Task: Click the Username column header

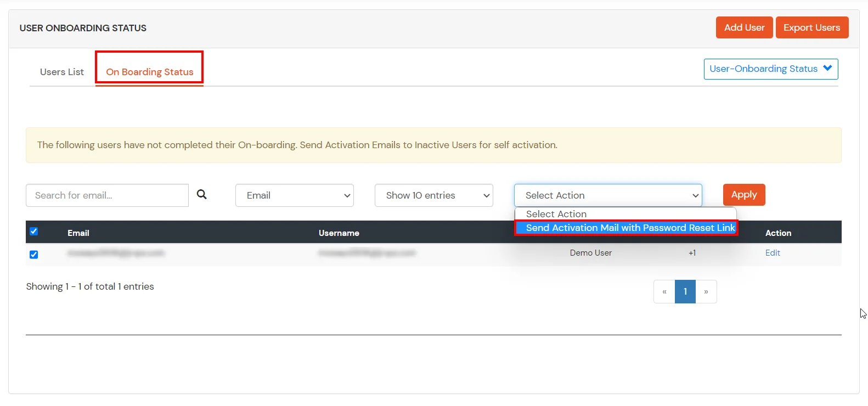Action: [339, 233]
